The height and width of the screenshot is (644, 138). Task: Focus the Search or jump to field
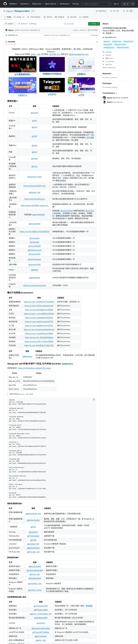96,4
